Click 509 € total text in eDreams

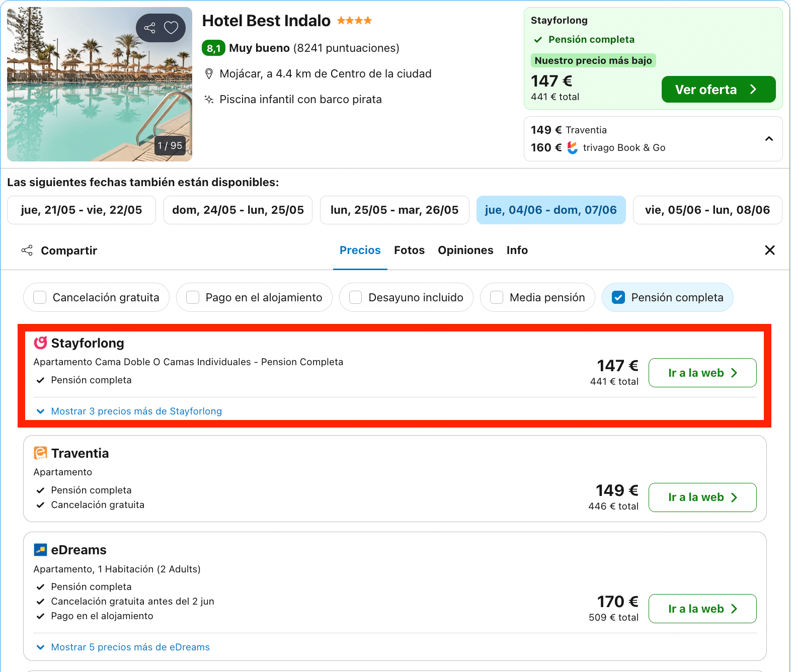(x=613, y=617)
